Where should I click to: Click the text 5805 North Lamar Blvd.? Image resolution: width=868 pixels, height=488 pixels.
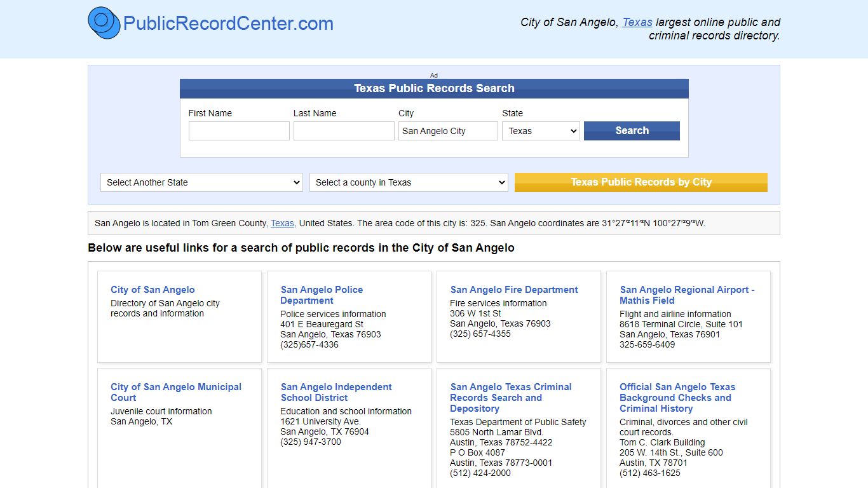point(496,432)
